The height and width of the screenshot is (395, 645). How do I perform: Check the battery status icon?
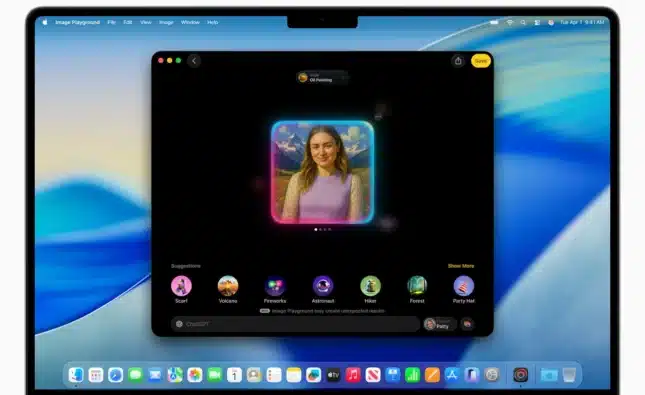point(494,22)
